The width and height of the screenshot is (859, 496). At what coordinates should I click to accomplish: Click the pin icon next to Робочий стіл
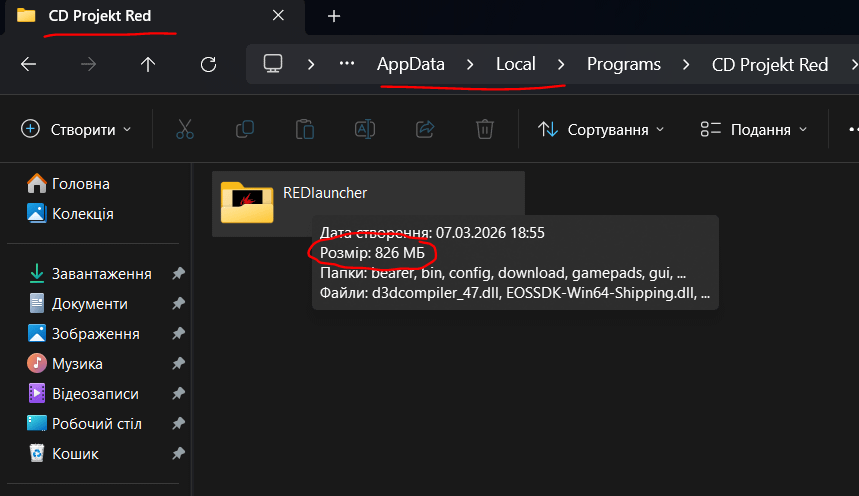pyautogui.click(x=179, y=423)
